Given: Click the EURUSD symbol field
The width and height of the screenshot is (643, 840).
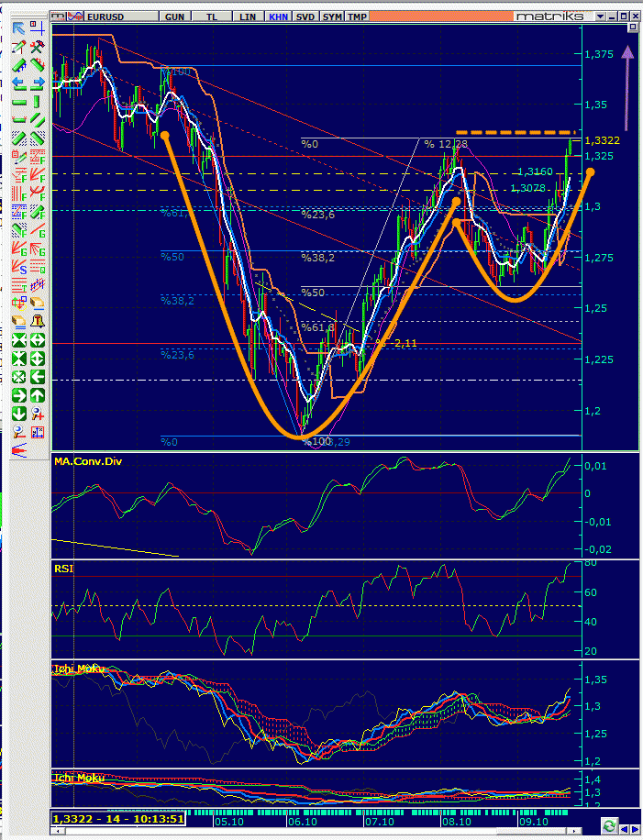Looking at the screenshot, I should point(115,17).
